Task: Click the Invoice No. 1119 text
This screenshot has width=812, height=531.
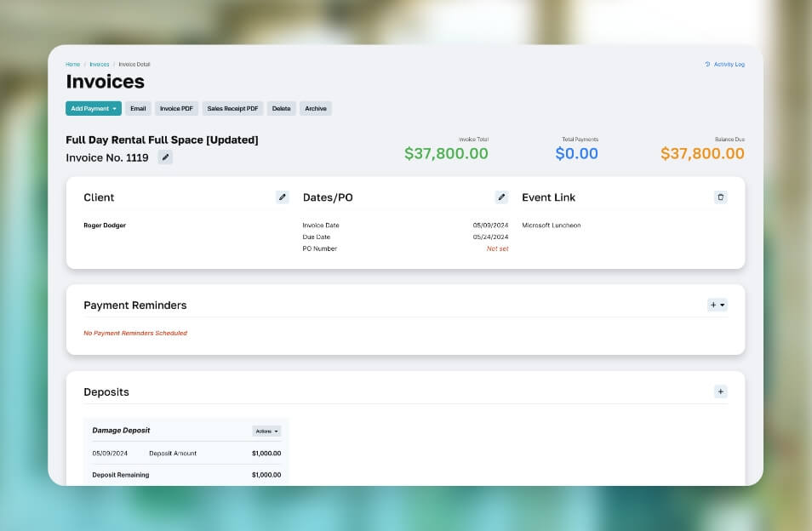Action: pyautogui.click(x=107, y=157)
